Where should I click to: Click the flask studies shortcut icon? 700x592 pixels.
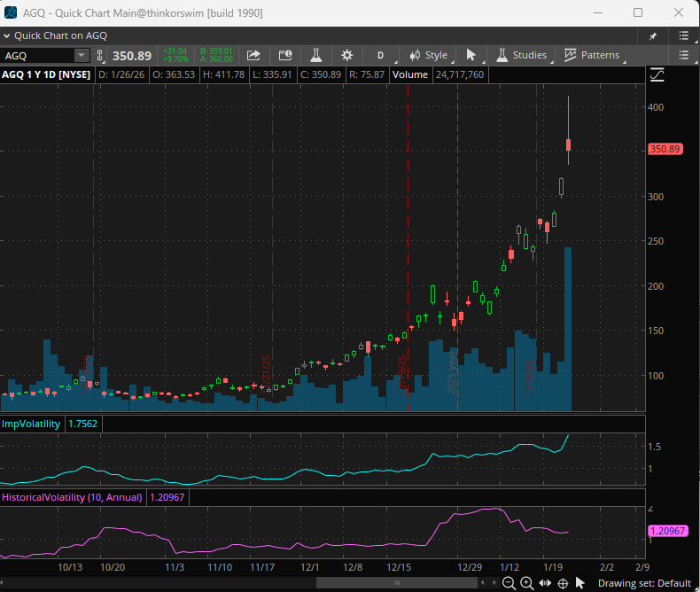tap(316, 55)
